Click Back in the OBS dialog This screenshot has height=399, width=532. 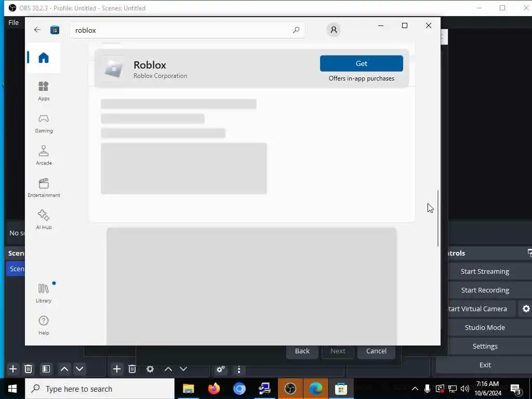point(302,351)
